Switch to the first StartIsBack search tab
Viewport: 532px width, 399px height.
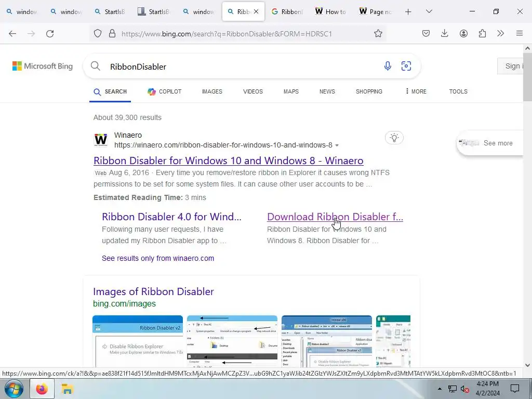[110, 11]
